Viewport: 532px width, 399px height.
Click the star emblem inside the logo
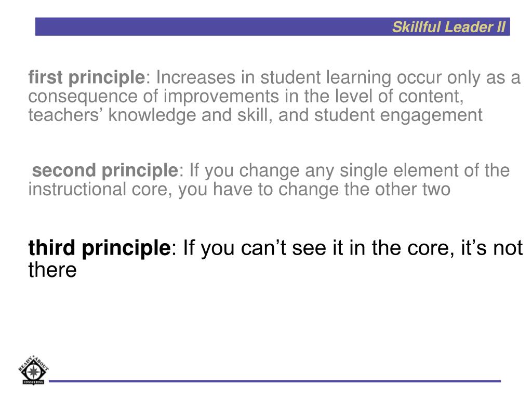(33, 372)
